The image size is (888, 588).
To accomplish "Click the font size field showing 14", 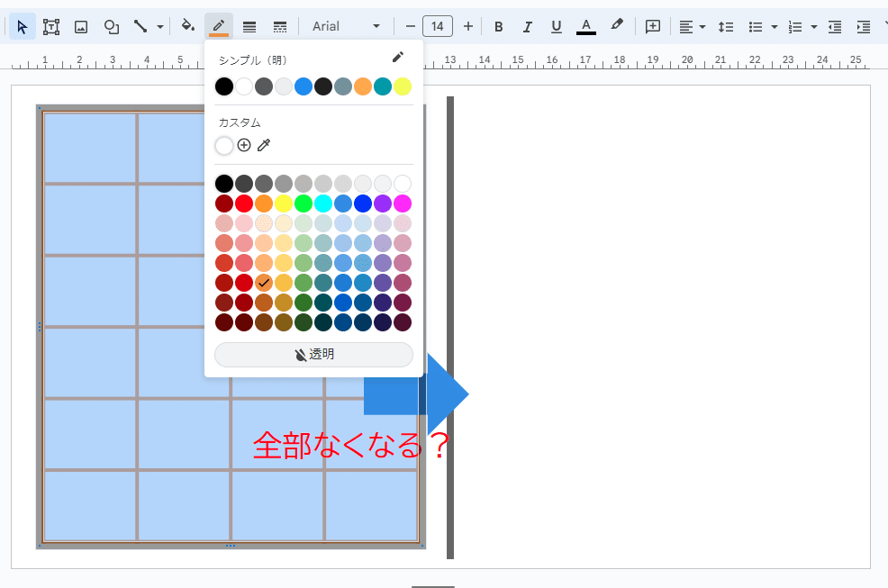I will click(x=437, y=27).
